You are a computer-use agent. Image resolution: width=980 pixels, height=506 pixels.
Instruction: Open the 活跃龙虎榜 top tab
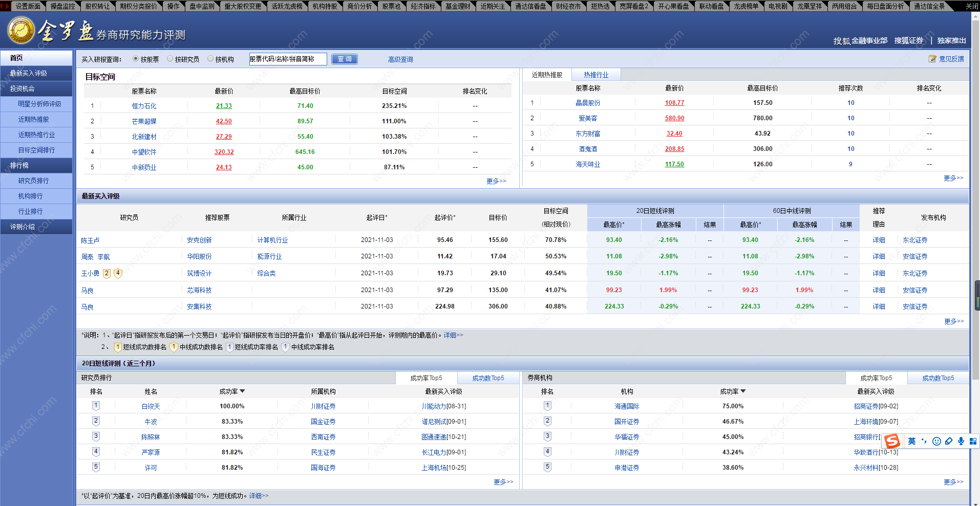(287, 6)
